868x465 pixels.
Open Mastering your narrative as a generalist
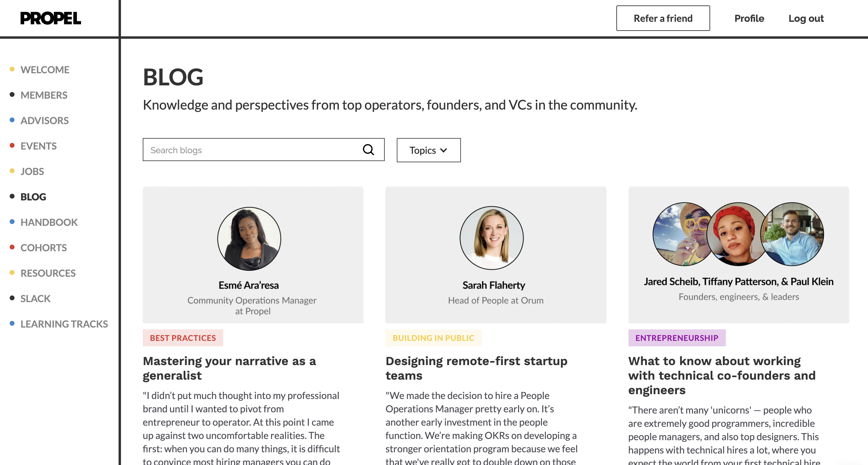click(x=229, y=368)
